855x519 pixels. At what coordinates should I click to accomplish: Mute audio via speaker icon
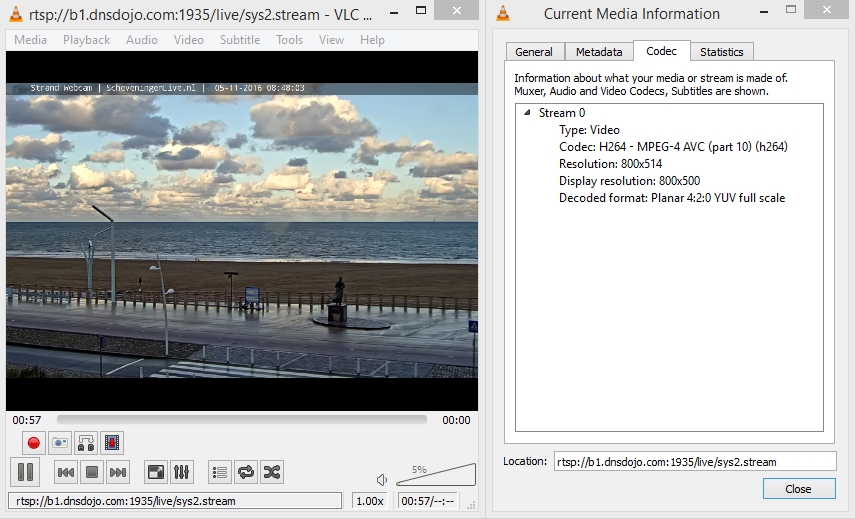click(382, 480)
